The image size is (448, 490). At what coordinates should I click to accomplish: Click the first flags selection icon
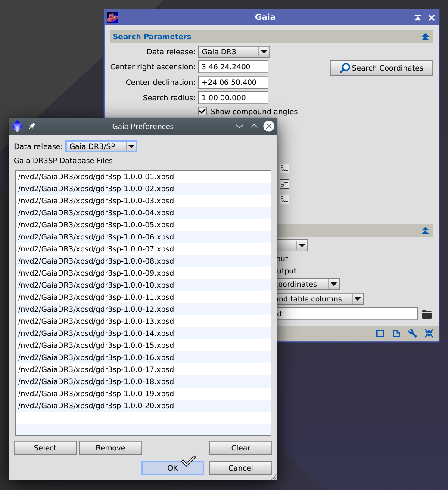pos(284,168)
